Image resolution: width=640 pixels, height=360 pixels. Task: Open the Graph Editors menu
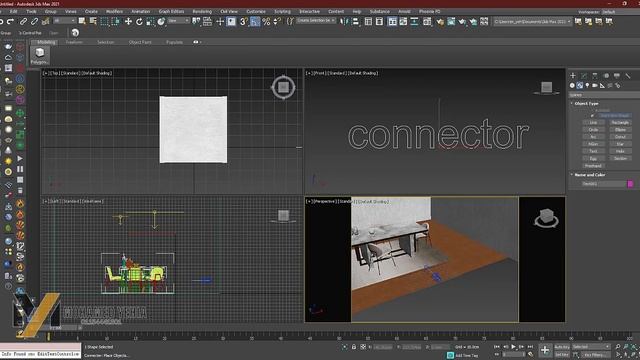point(171,11)
